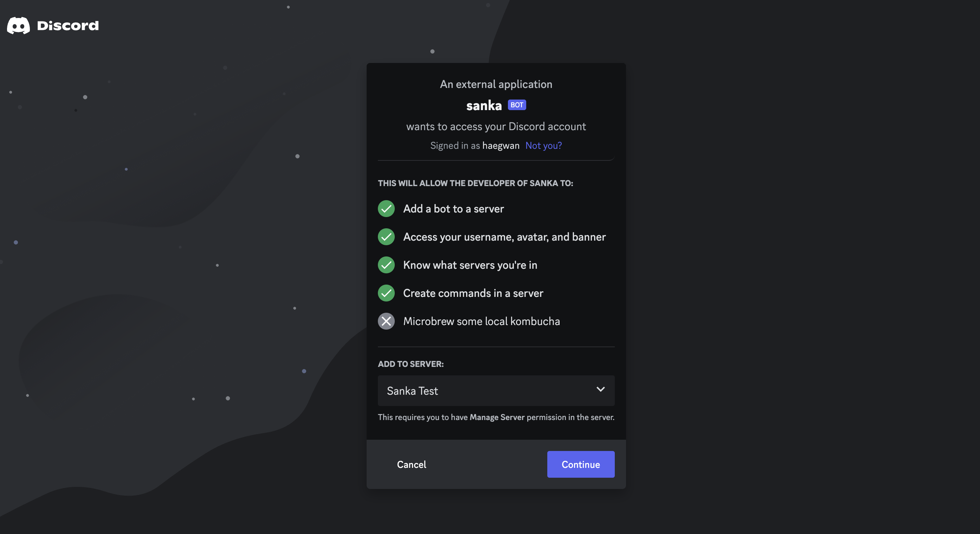
Task: Click checkmark beside Create commands in a server
Action: (x=386, y=293)
